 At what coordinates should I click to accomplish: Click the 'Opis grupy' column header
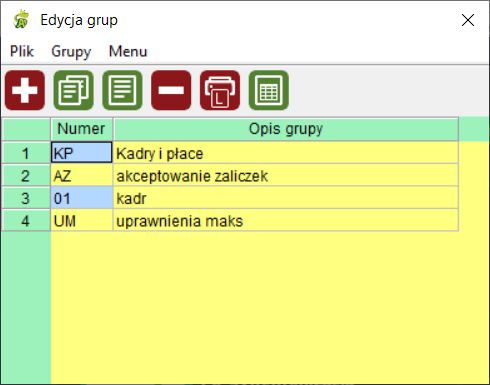286,129
